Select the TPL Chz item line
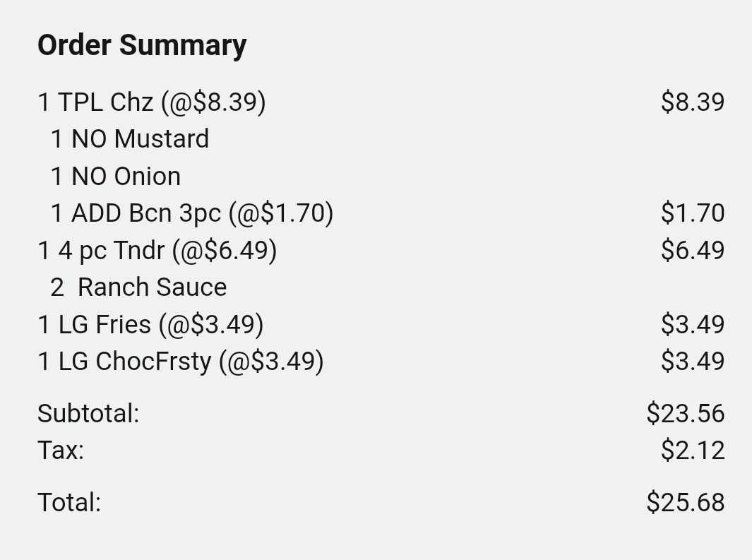The width and height of the screenshot is (752, 560). pyautogui.click(x=152, y=102)
